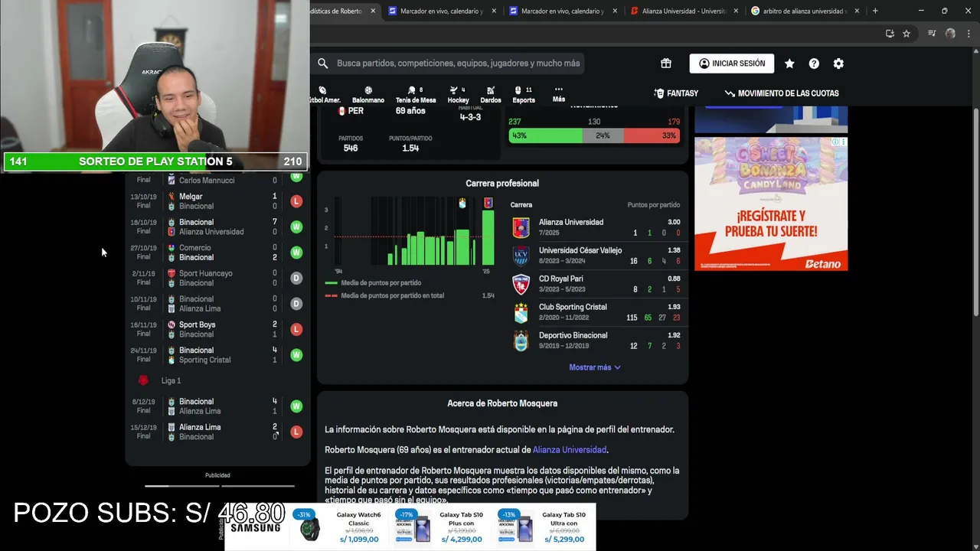Click the Iniciar Sesión button

point(732,64)
